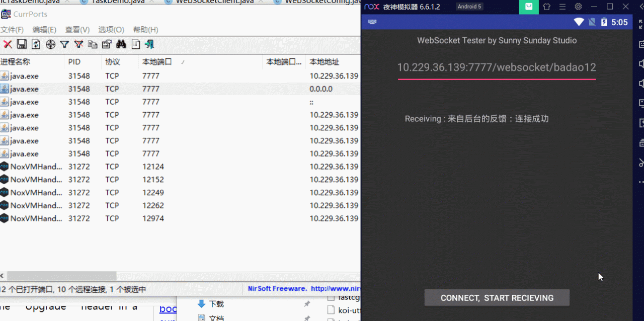
Task: Click the WebSocket URL input field
Action: click(497, 67)
